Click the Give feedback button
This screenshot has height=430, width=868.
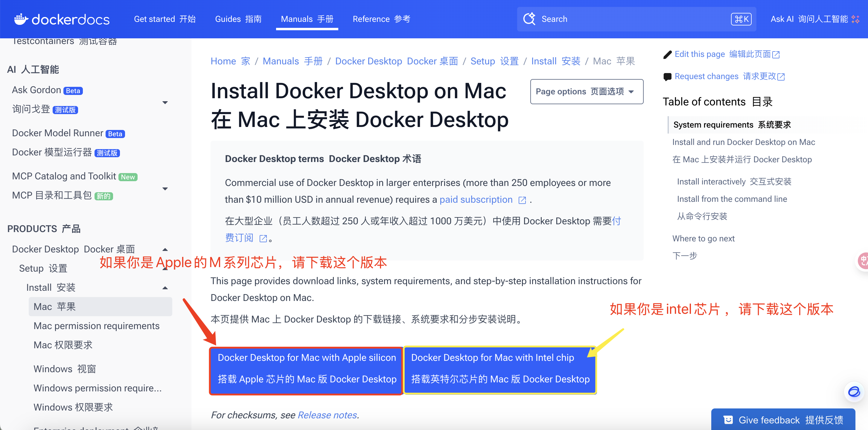click(783, 420)
